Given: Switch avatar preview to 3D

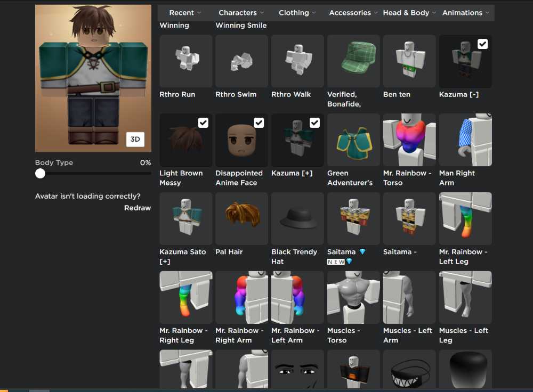Looking at the screenshot, I should point(135,139).
